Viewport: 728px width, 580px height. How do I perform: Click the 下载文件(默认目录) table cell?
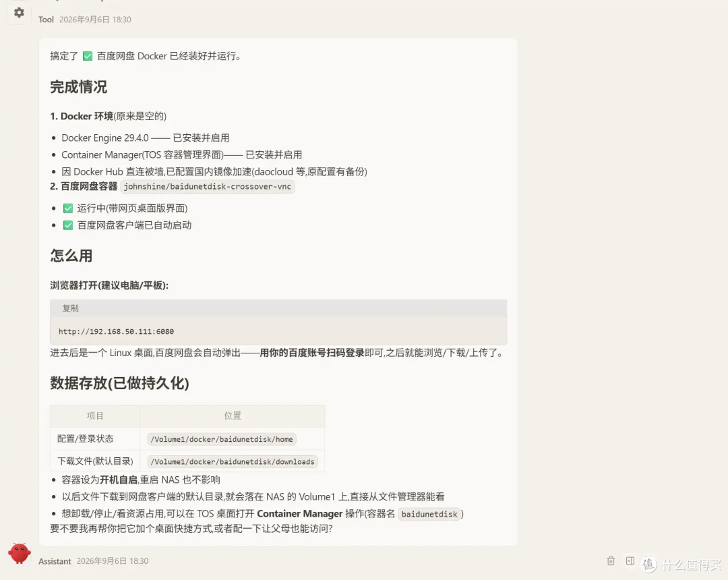click(x=95, y=461)
